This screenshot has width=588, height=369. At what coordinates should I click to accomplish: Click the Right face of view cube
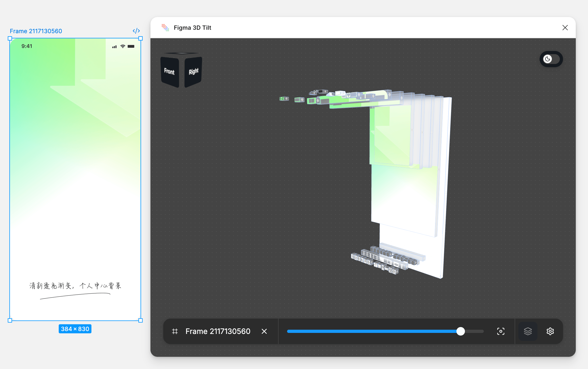pos(193,72)
